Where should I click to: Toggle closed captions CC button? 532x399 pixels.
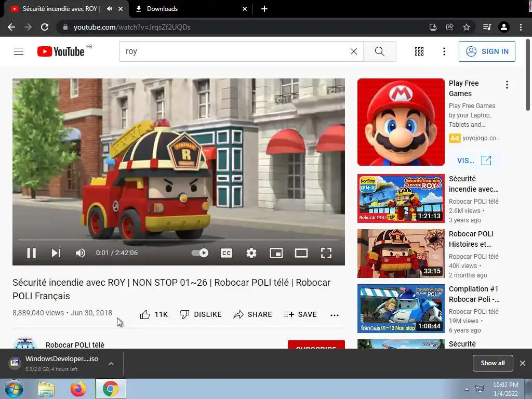point(227,253)
